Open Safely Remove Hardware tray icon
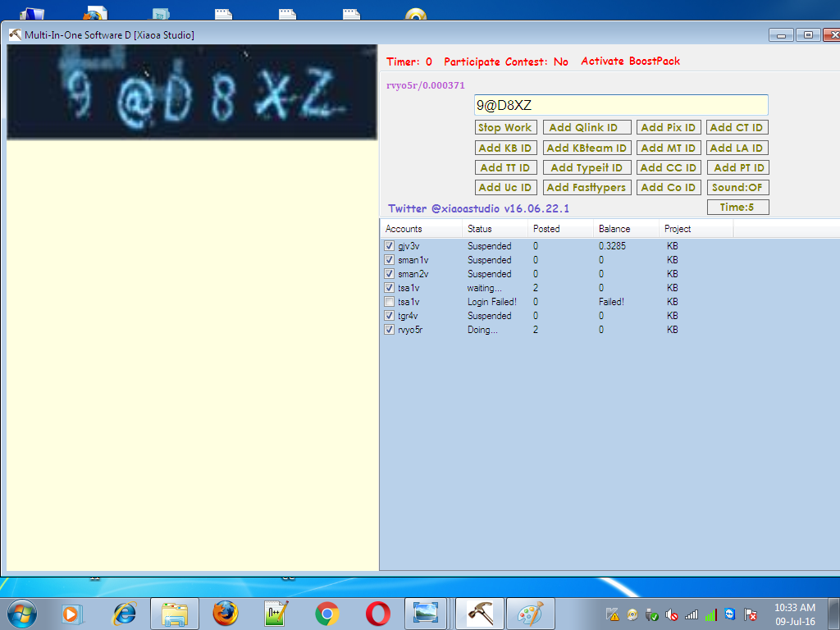The height and width of the screenshot is (630, 840). 651,614
